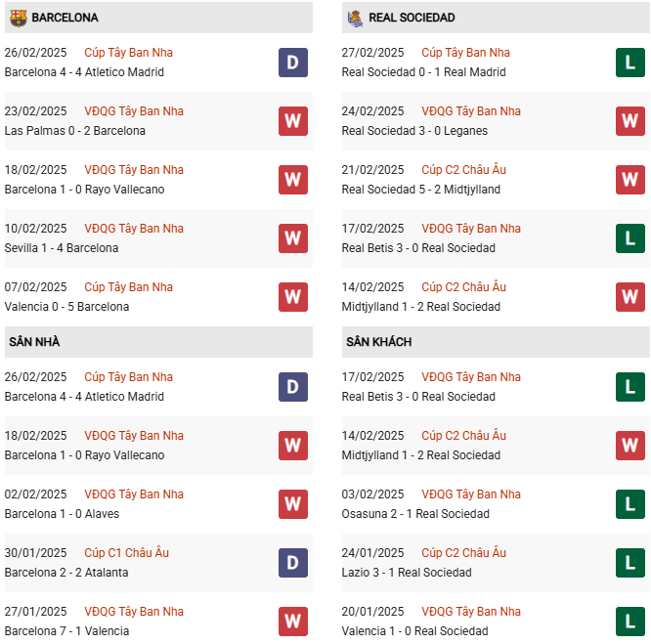The height and width of the screenshot is (644, 651).
Task: Click draw badge for Barcelona 2-2 Atalanta
Action: tap(293, 563)
